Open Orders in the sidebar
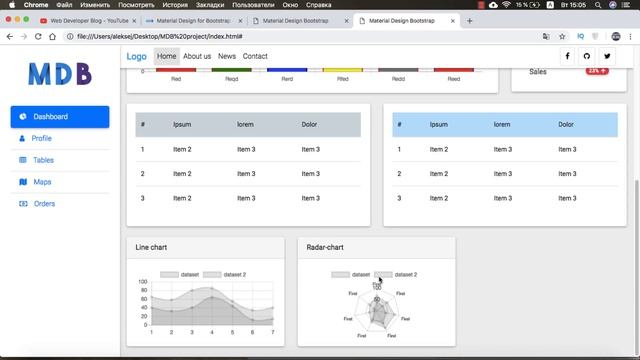 60,204
